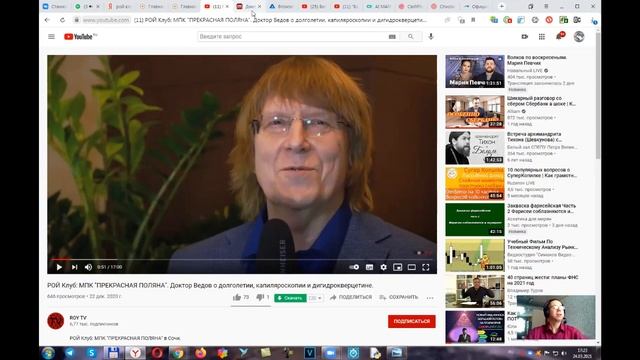The image size is (640, 360).
Task: Open the notifications bell
Action: 559,37
